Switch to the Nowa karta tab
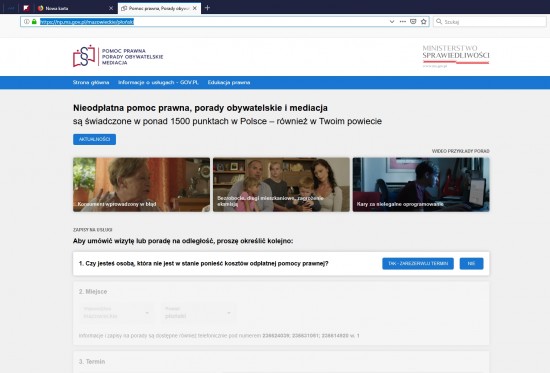This screenshot has width=550, height=373. coord(71,8)
